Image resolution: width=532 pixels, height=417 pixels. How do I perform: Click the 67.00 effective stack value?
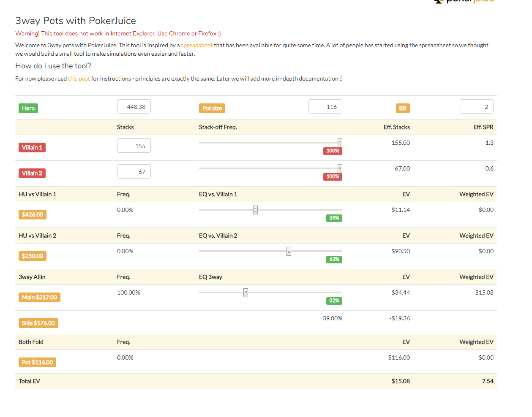point(402,168)
